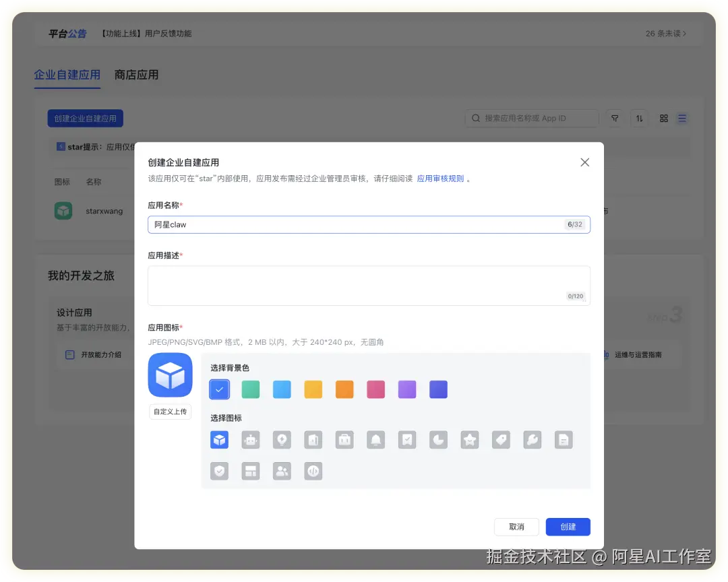
Task: Choose the pie chart icon option
Action: click(438, 439)
